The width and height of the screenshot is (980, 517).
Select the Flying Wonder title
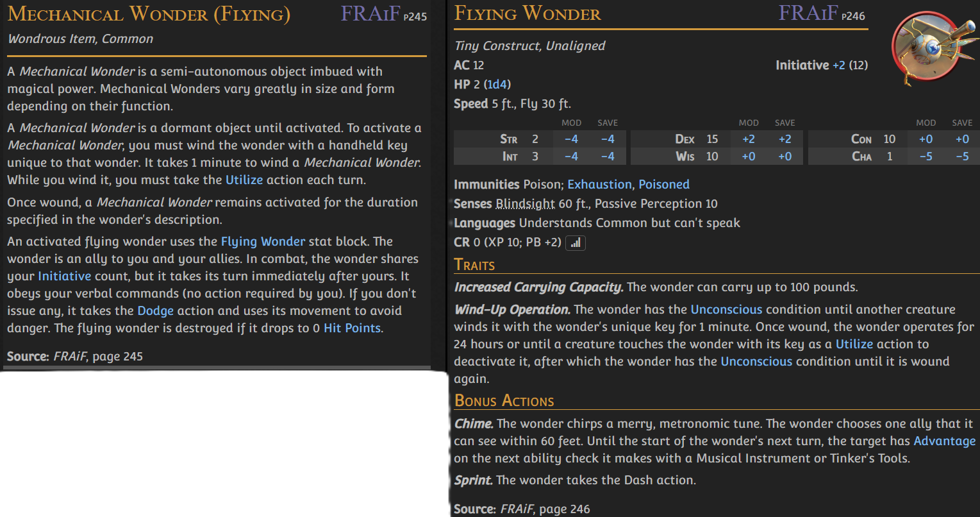(x=527, y=13)
